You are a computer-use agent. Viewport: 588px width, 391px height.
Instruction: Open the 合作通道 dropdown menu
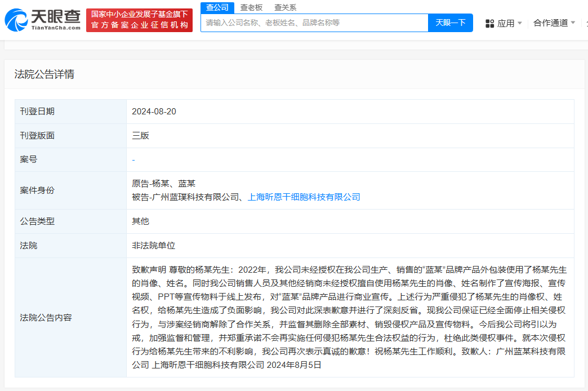[x=554, y=23]
